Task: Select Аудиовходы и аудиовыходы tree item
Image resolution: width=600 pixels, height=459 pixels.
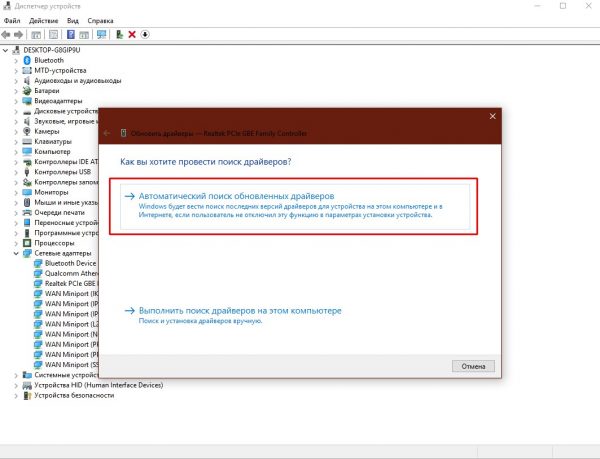Action: 78,81
